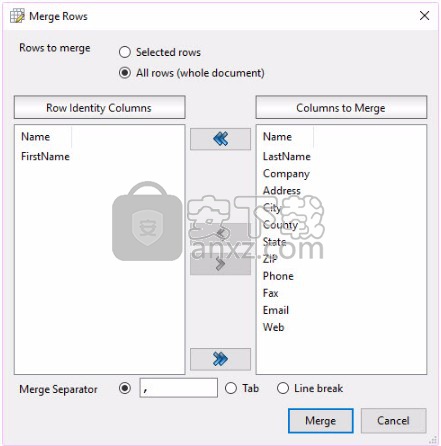The height and width of the screenshot is (446, 441).
Task: Click the single left arrow move button
Action: (220, 234)
